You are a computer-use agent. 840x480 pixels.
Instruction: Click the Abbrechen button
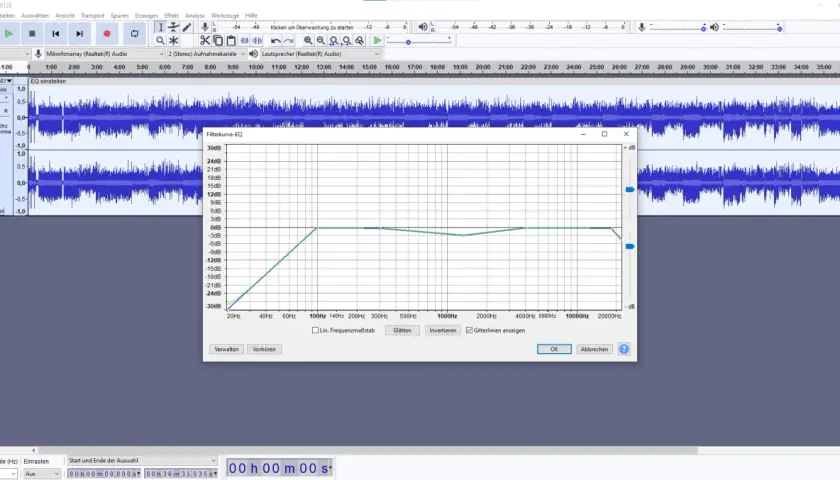594,349
